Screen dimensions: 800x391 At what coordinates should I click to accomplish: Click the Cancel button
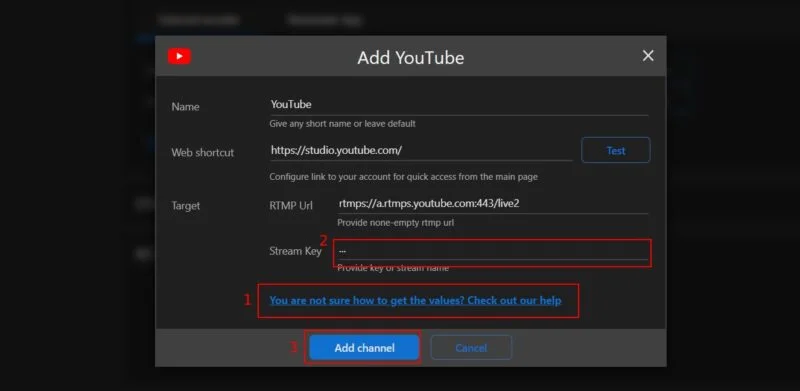[471, 348]
